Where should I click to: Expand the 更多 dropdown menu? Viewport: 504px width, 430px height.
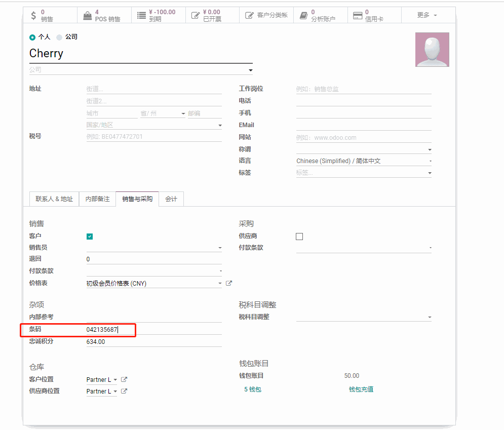coord(427,15)
